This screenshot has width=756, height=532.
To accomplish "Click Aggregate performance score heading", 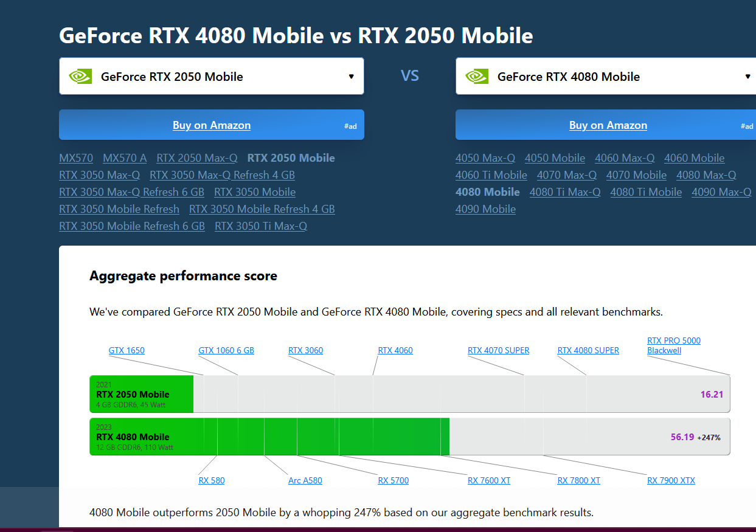I will (183, 276).
